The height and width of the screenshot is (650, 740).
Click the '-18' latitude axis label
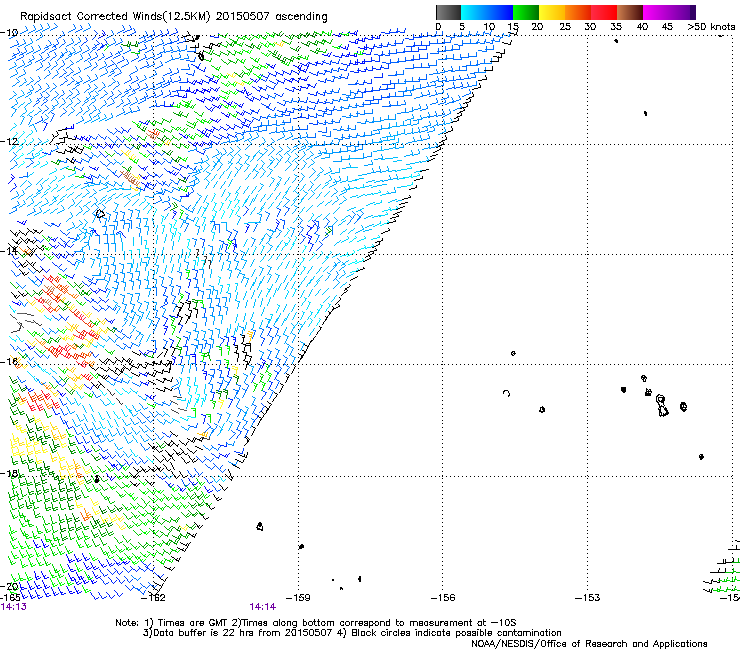pos(9,473)
